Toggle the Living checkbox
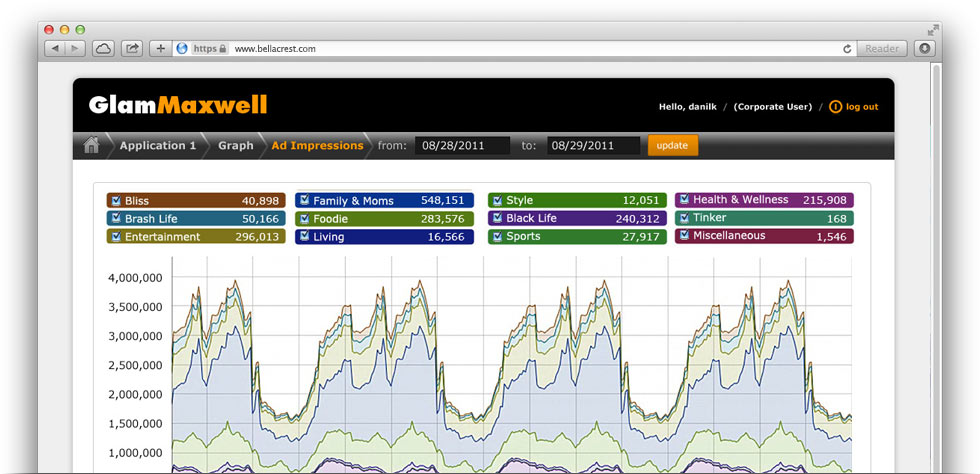980x474 pixels. (x=304, y=237)
